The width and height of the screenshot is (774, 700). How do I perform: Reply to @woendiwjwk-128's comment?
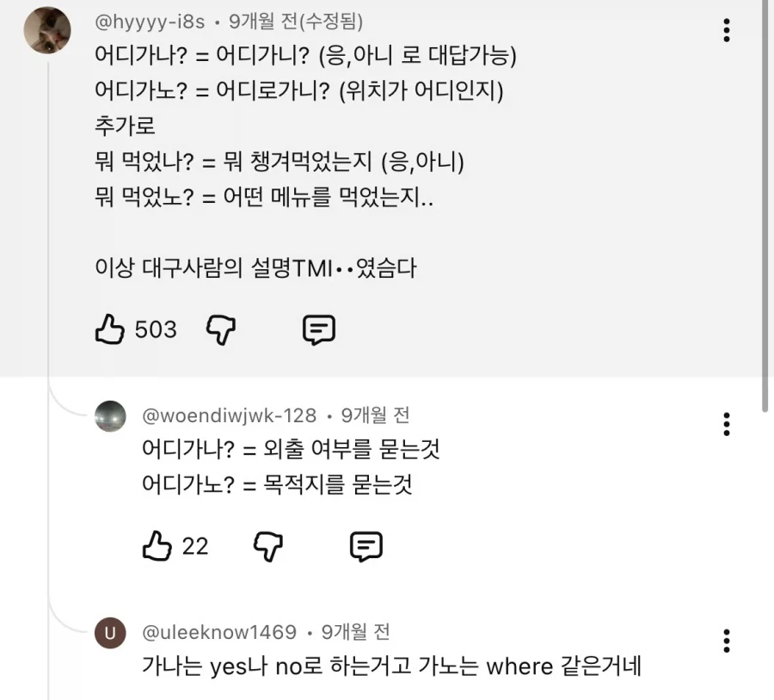point(365,546)
